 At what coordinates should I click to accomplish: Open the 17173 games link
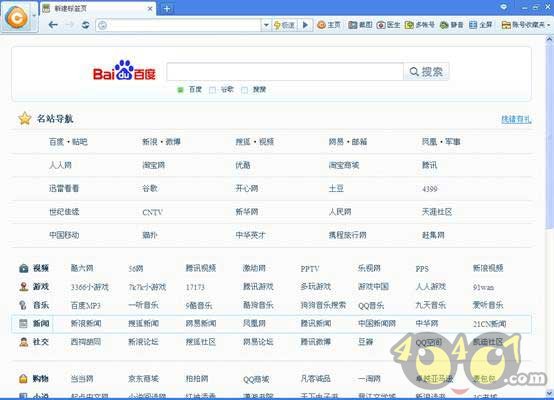[195, 287]
